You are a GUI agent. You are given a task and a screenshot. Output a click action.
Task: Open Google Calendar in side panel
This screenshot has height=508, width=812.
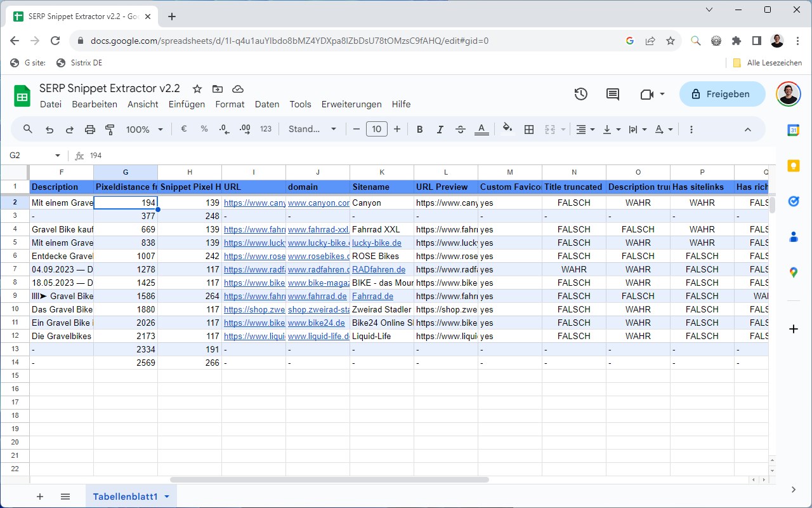click(793, 130)
